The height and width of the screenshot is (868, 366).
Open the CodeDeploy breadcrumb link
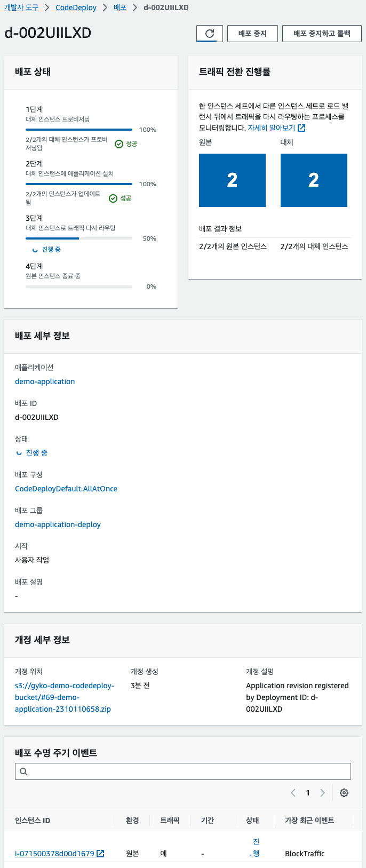click(76, 7)
